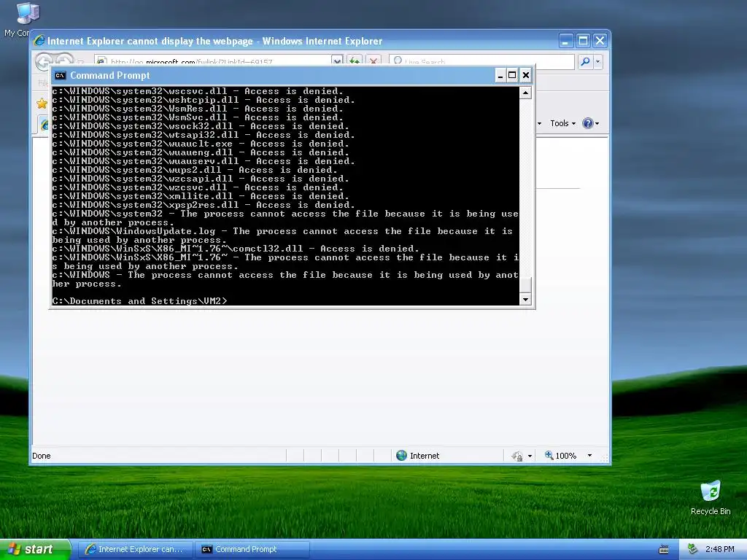The image size is (747, 560).
Task: Maximize the Command Prompt window
Action: coord(512,75)
